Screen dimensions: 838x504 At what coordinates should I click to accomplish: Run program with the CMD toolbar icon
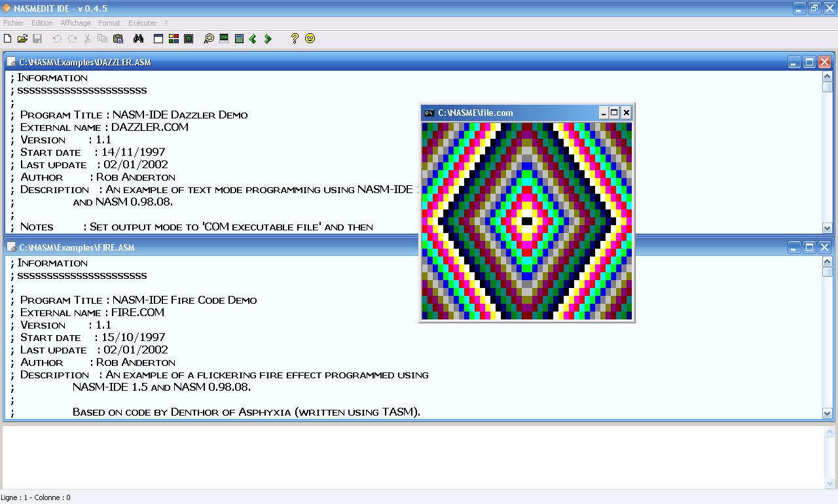(x=223, y=39)
